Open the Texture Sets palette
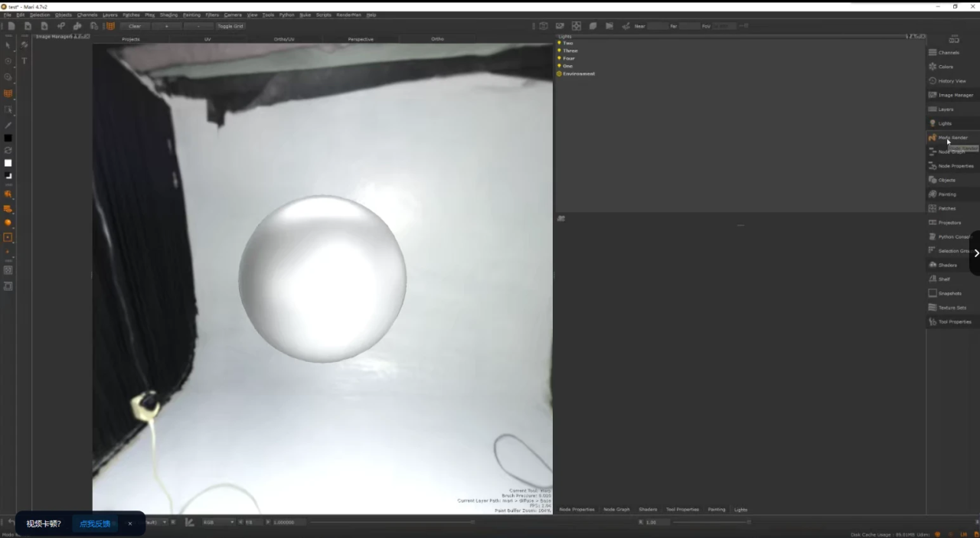This screenshot has width=980, height=538. point(952,308)
